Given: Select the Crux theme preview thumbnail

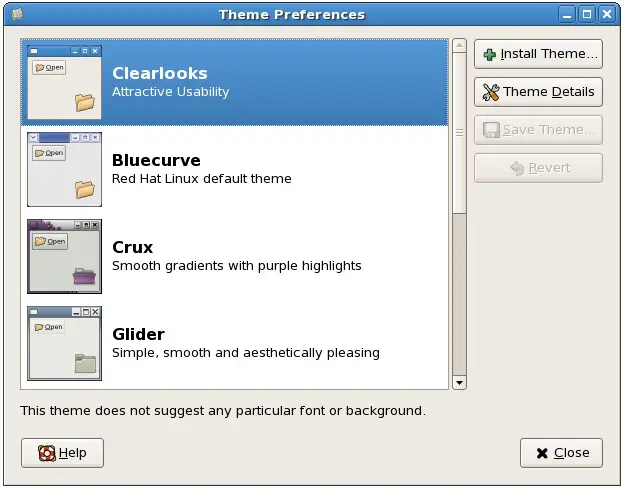Looking at the screenshot, I should point(64,256).
